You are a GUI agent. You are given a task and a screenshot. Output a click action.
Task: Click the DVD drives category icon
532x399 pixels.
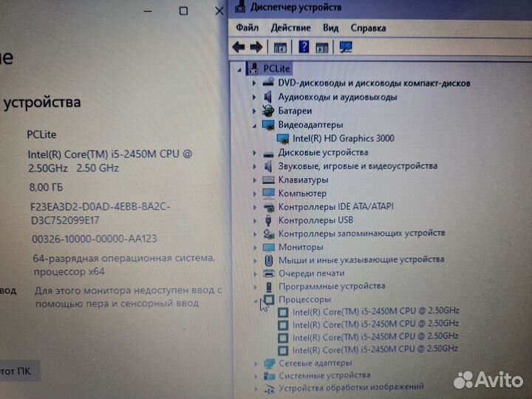click(x=268, y=83)
